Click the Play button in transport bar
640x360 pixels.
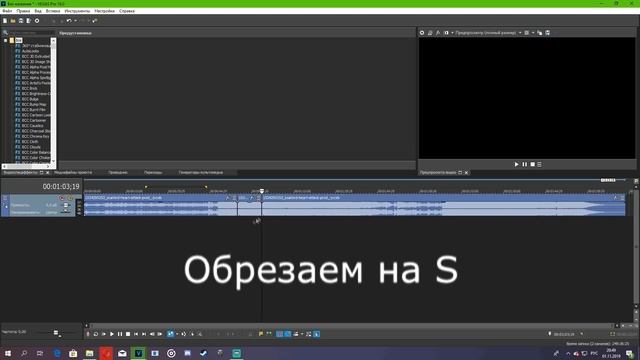(112, 334)
